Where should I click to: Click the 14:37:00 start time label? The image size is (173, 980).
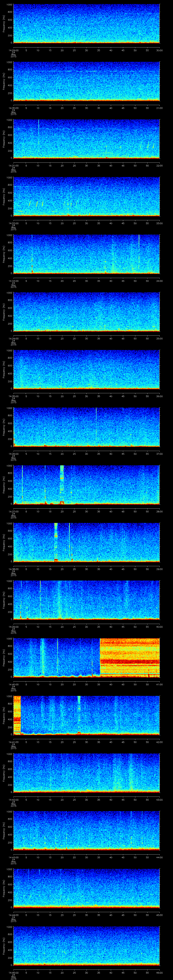(13, 511)
